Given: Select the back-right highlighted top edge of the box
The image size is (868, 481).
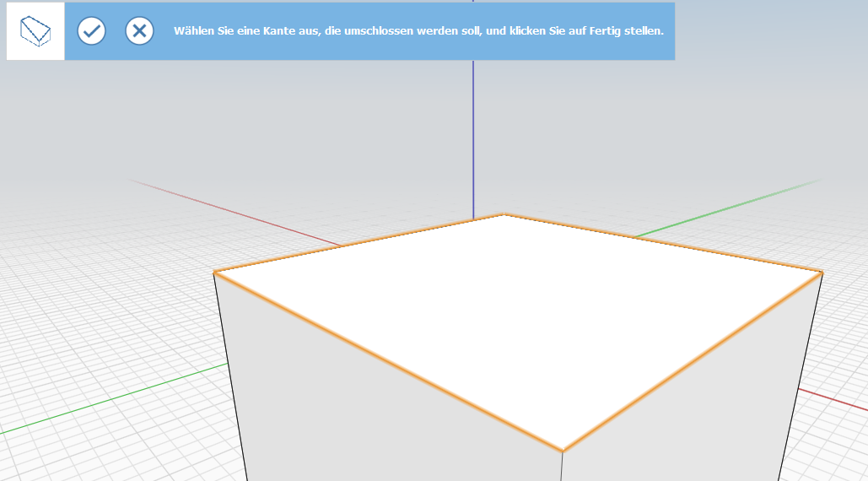Looking at the screenshot, I should click(662, 242).
